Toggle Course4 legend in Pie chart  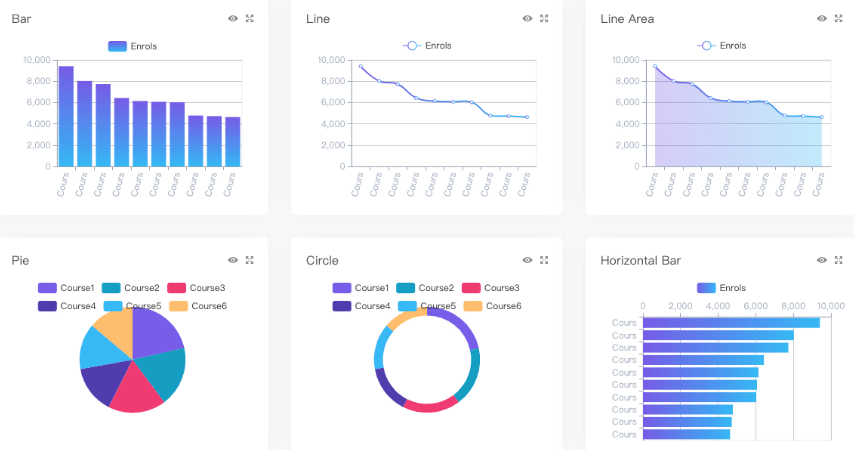pyautogui.click(x=66, y=306)
